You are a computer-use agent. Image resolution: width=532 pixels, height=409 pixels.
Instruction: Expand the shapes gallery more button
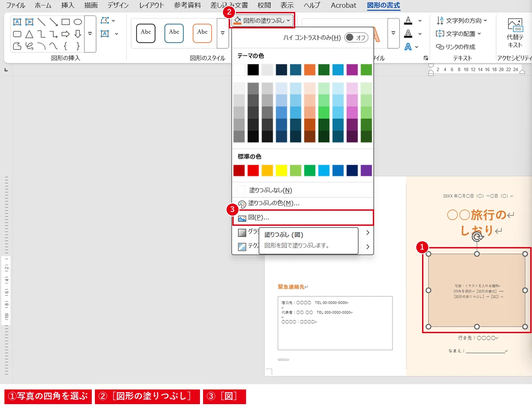click(x=90, y=34)
